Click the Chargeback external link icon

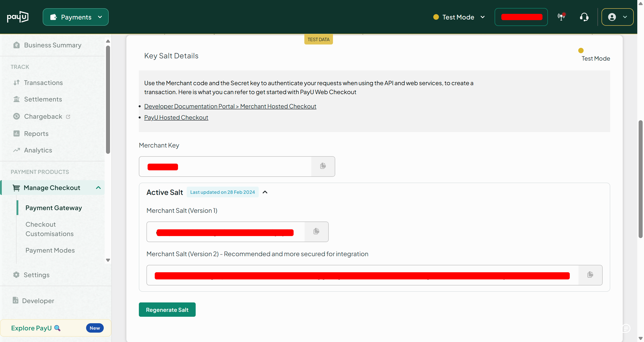pos(68,116)
